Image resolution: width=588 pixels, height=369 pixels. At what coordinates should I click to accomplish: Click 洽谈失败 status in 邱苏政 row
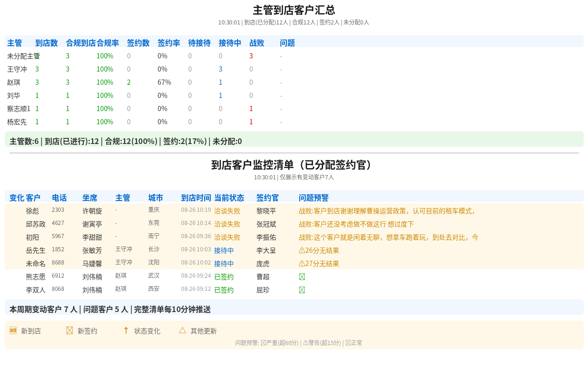[227, 224]
